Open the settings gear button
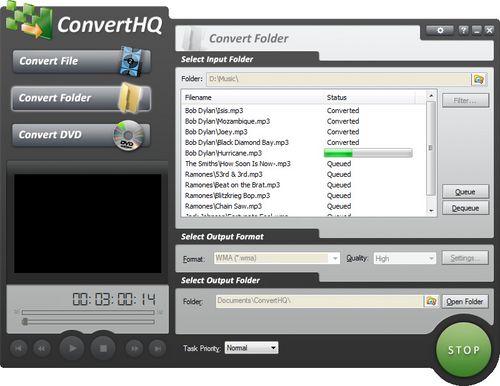500x386 pixels. tap(440, 30)
